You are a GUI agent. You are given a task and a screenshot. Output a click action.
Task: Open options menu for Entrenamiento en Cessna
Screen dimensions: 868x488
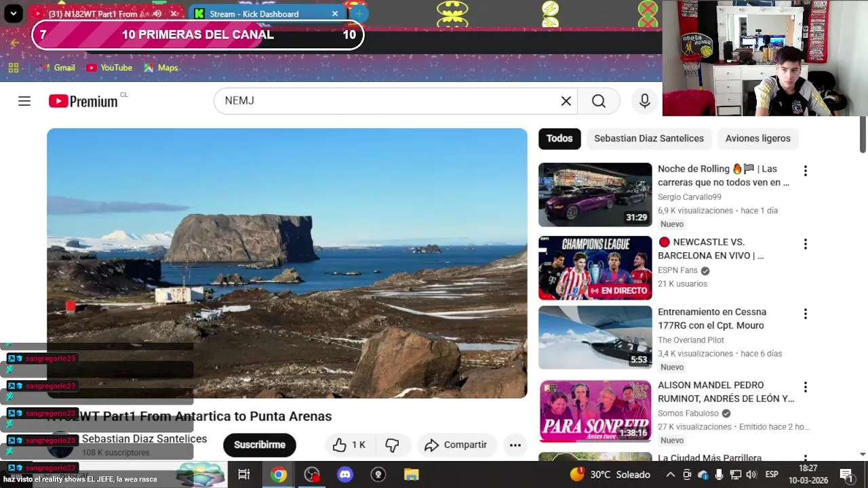pos(806,314)
